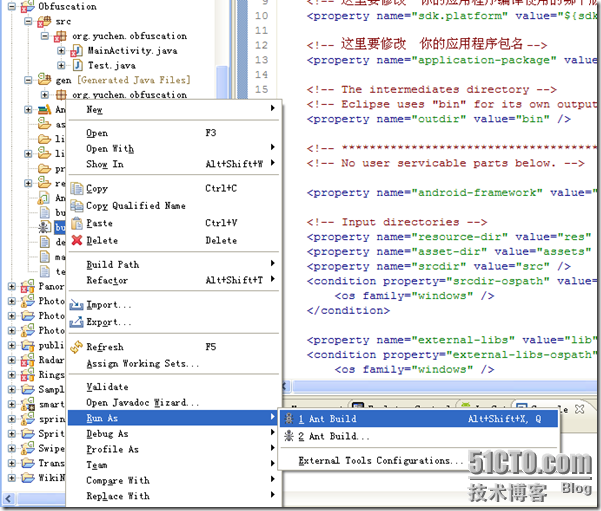Collapse the Obfuscation project node
The width and height of the screenshot is (601, 511).
click(x=11, y=6)
